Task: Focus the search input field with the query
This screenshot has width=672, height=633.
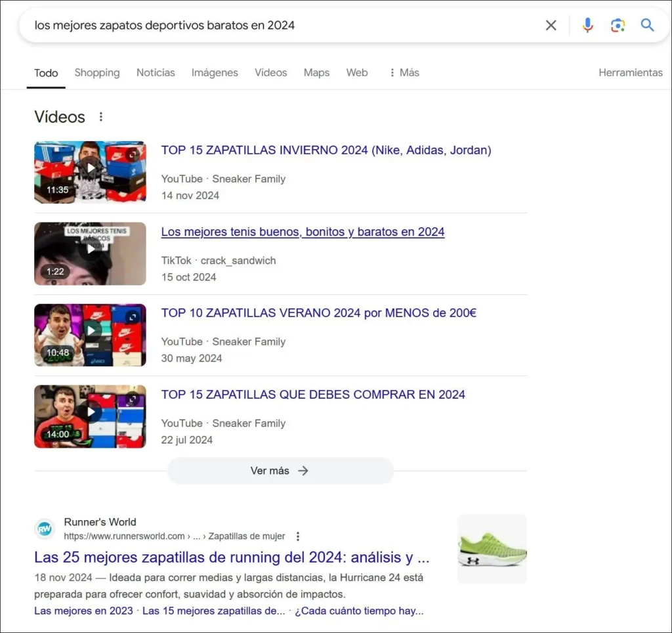Action: (283, 26)
